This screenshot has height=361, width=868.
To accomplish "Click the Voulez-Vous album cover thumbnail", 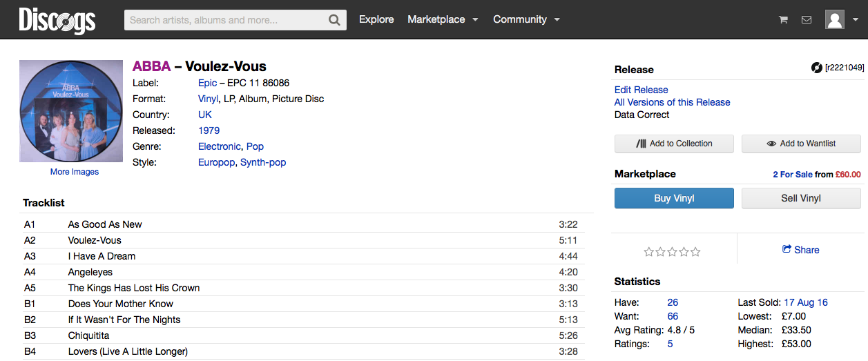I will (71, 111).
